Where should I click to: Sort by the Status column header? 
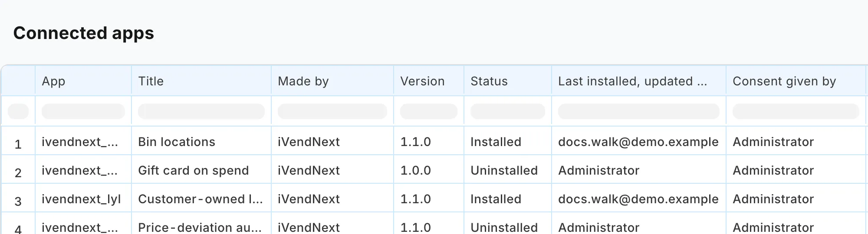(508, 81)
